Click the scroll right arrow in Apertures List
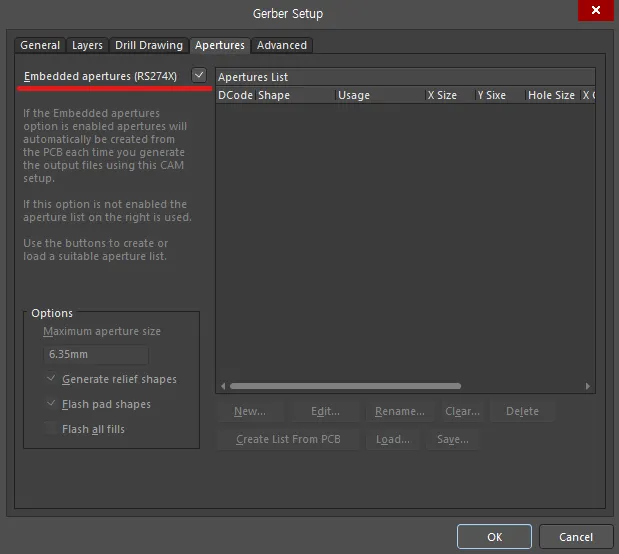The width and height of the screenshot is (619, 554). 588,386
